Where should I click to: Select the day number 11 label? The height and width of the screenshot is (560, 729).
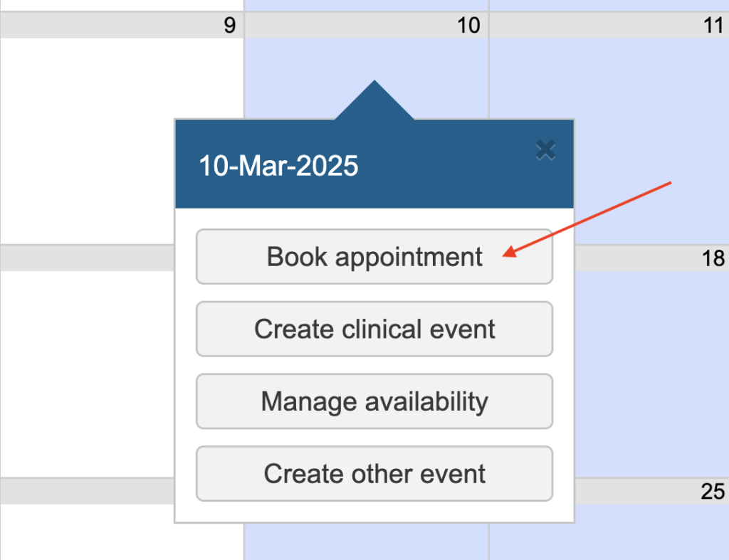713,26
